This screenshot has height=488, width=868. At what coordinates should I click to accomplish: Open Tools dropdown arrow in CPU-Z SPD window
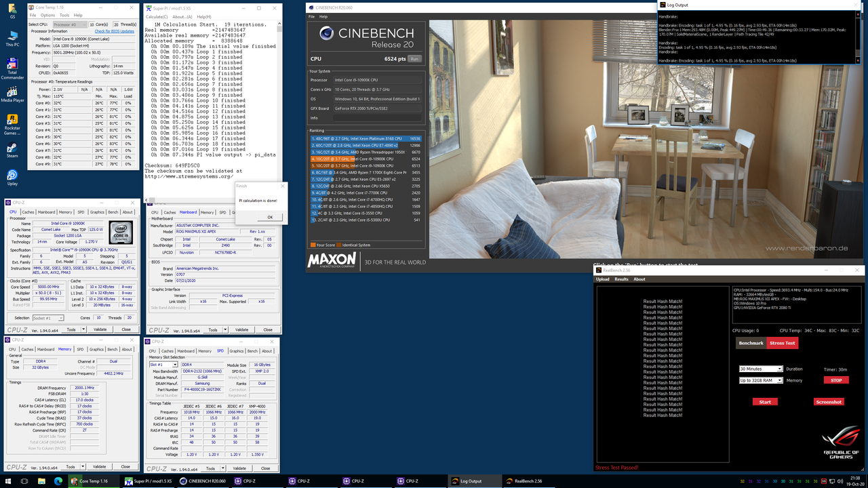point(222,468)
